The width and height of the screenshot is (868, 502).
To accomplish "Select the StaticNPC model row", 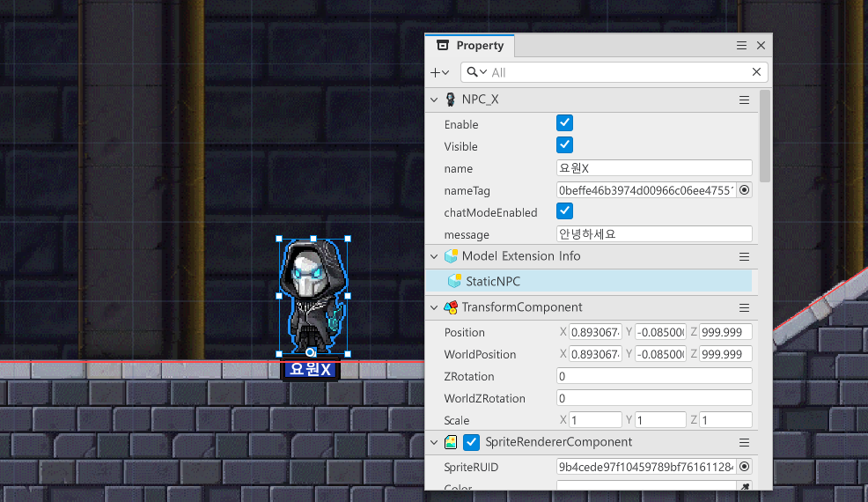I will coord(588,281).
